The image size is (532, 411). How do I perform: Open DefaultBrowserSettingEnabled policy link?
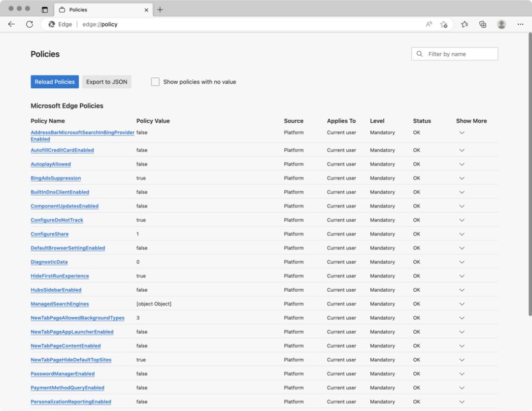pos(68,248)
